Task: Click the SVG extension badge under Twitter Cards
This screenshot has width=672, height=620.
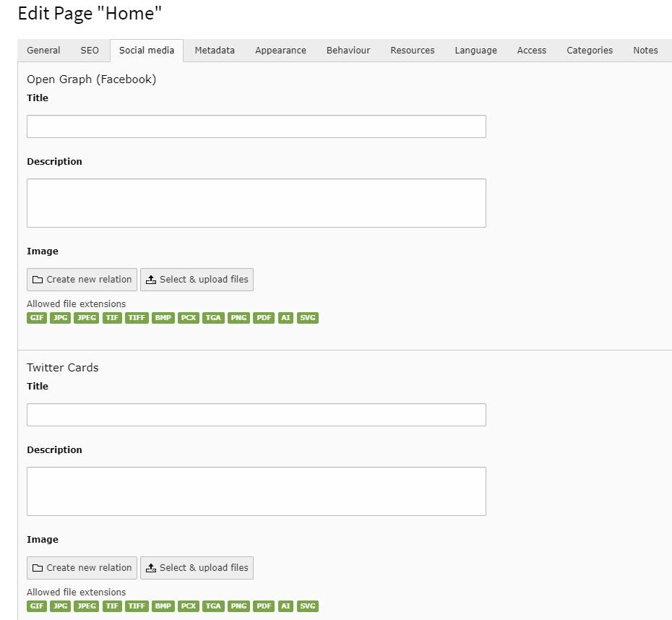Action: [308, 606]
